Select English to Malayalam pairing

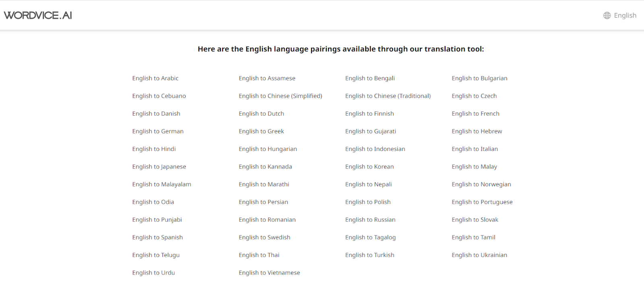pyautogui.click(x=161, y=184)
